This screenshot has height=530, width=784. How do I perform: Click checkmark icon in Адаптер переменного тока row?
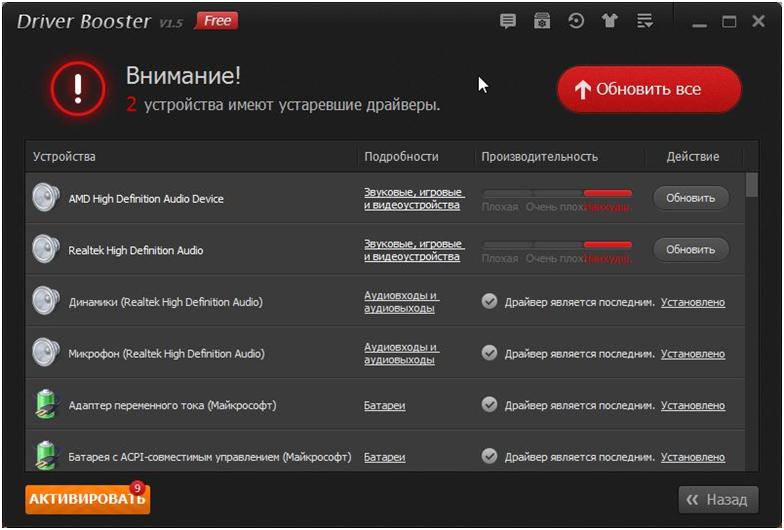click(490, 404)
